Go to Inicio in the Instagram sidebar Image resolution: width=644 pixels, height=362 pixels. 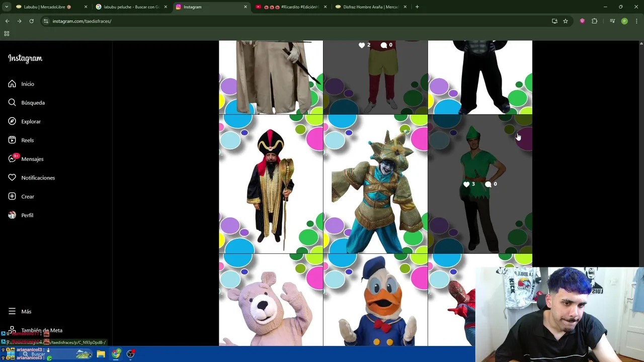click(21, 84)
